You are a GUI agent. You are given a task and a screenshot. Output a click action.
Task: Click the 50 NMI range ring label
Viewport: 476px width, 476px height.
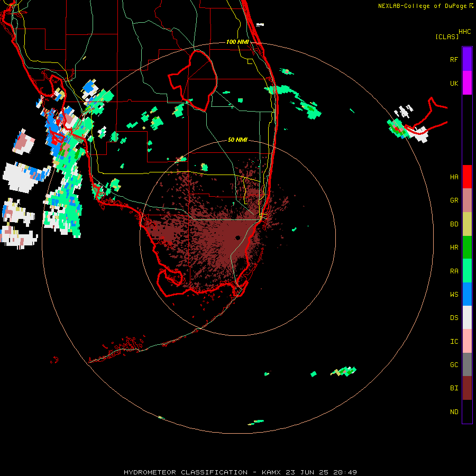[237, 140]
